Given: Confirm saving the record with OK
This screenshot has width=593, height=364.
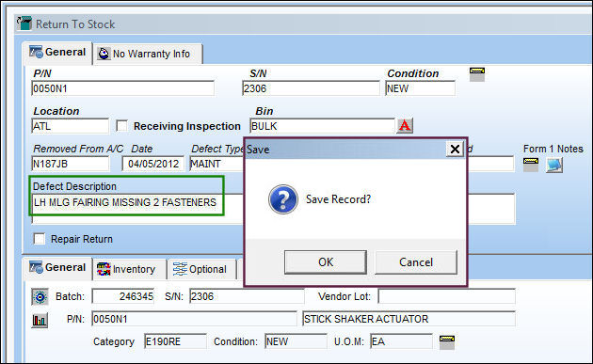Looking at the screenshot, I should coord(326,261).
